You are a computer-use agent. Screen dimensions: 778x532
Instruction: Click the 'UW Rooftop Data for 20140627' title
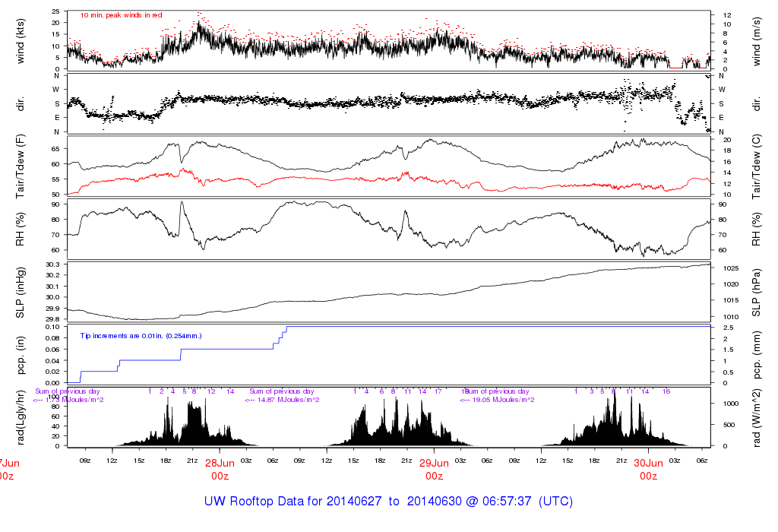[293, 502]
